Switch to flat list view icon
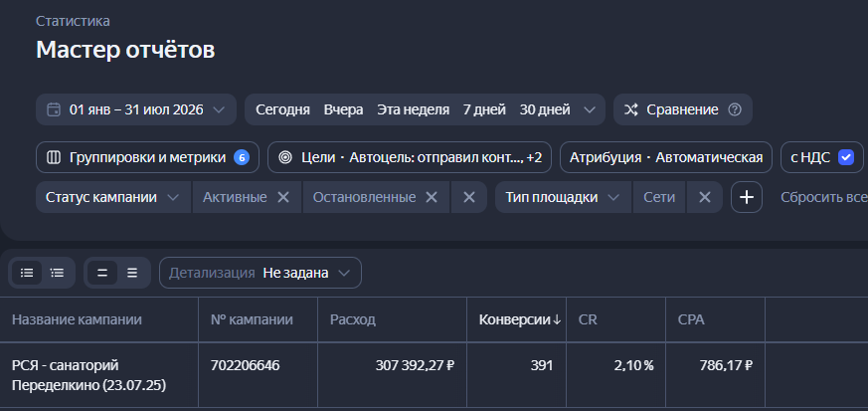Viewport: 868px width, 411px height. point(27,273)
